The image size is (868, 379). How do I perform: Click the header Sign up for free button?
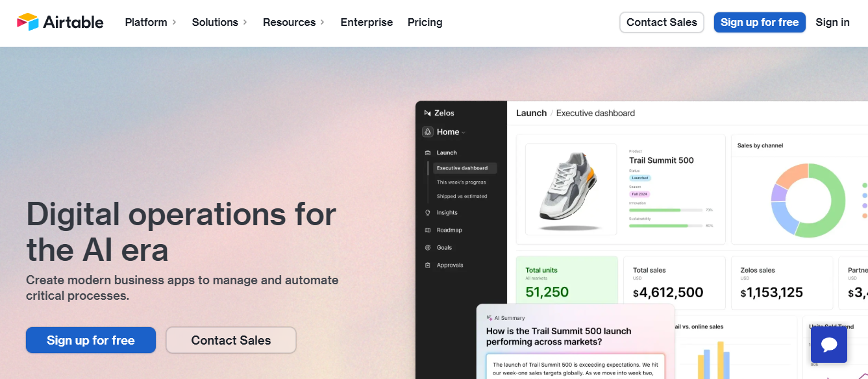click(x=760, y=22)
